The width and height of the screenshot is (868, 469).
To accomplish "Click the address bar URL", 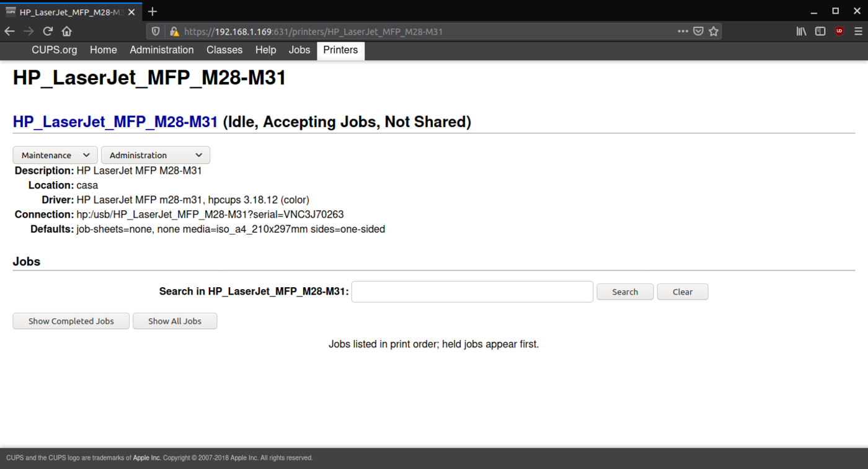I will (x=313, y=32).
